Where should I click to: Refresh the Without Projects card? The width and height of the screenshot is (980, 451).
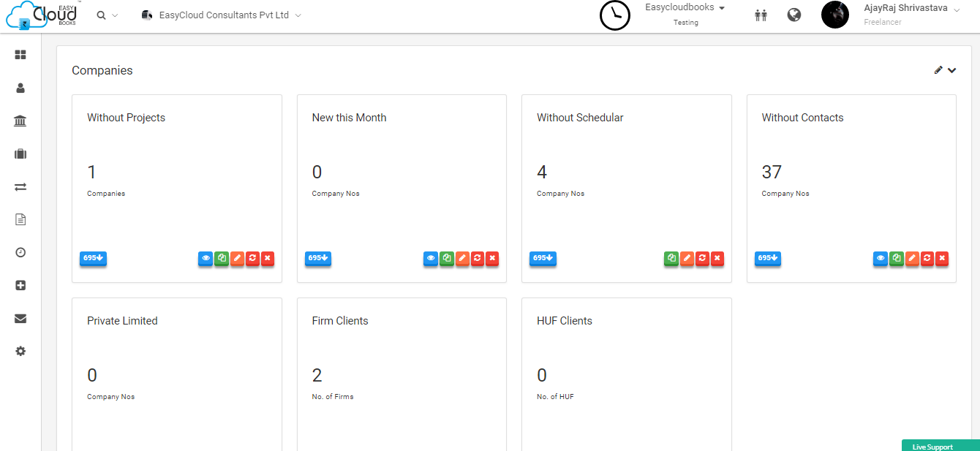252,258
